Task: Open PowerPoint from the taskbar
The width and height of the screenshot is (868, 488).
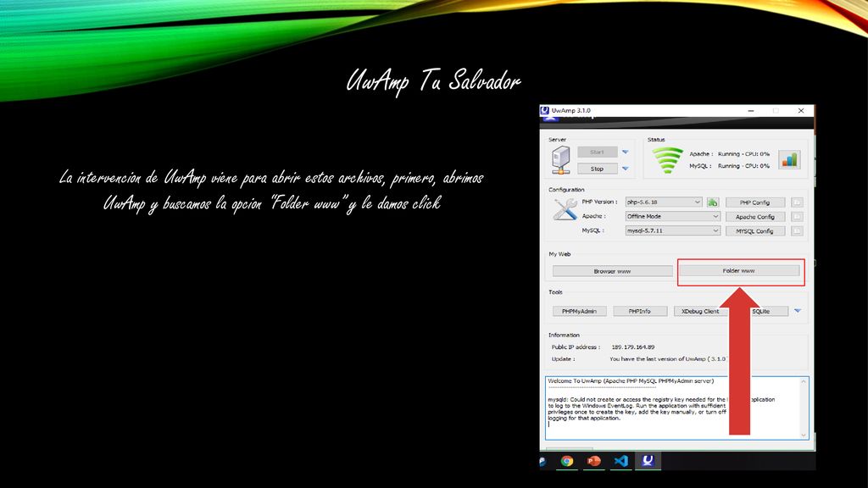Action: tap(593, 461)
